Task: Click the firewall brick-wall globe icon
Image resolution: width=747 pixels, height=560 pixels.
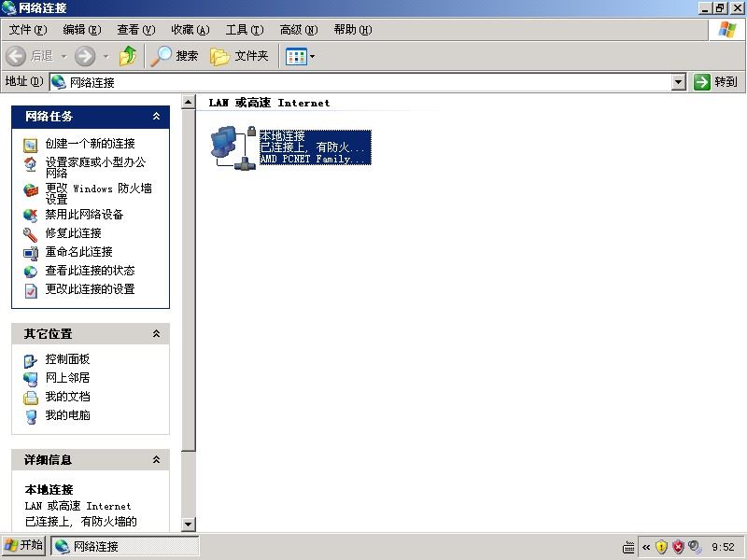Action: click(x=31, y=190)
